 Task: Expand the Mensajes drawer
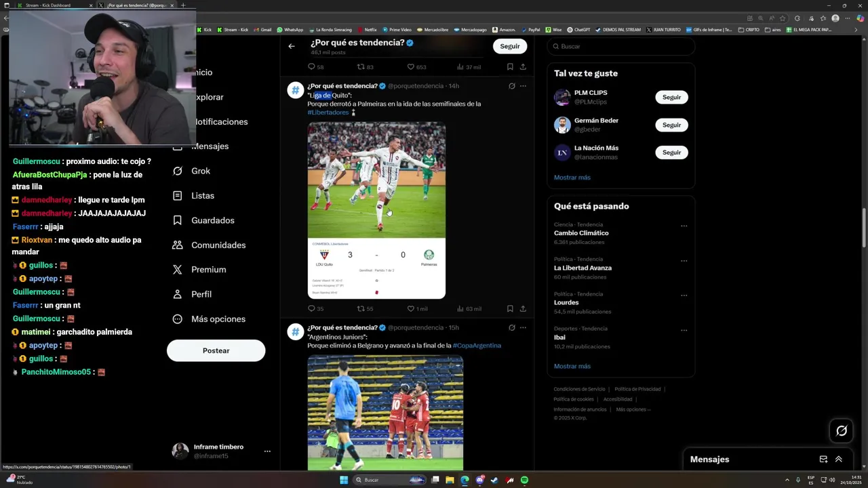pos(839,459)
